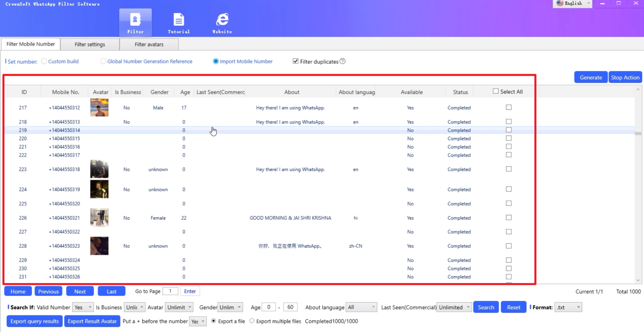This screenshot has width=644, height=332.
Task: Click the US flag language icon
Action: pyautogui.click(x=560, y=3)
